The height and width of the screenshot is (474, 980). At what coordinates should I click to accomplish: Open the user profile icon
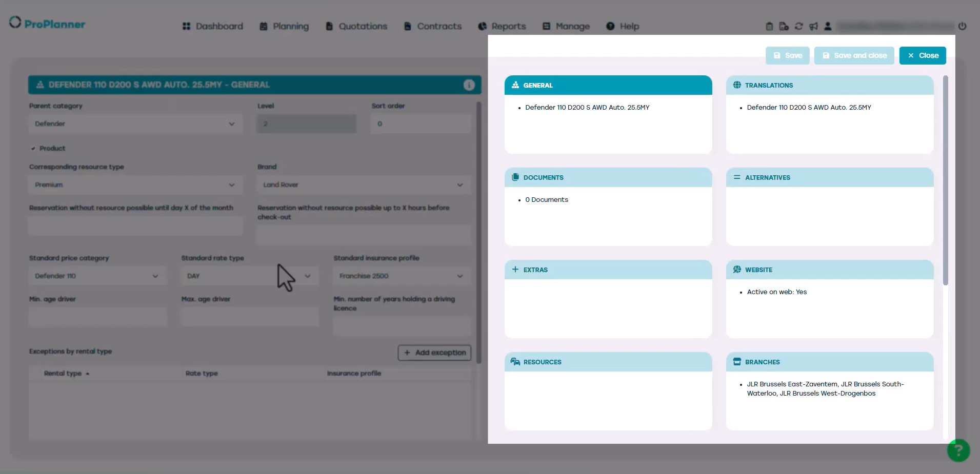coord(828,26)
